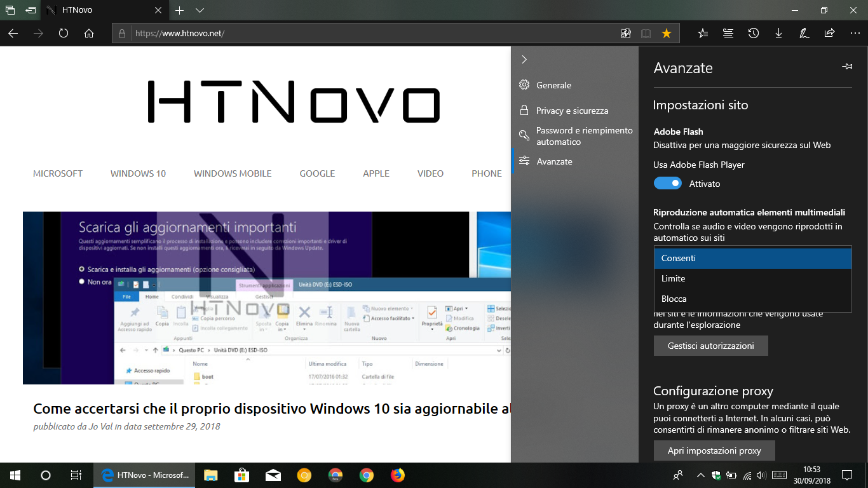This screenshot has height=488, width=868.
Task: Click the HTNovo site logo
Action: [x=294, y=102]
